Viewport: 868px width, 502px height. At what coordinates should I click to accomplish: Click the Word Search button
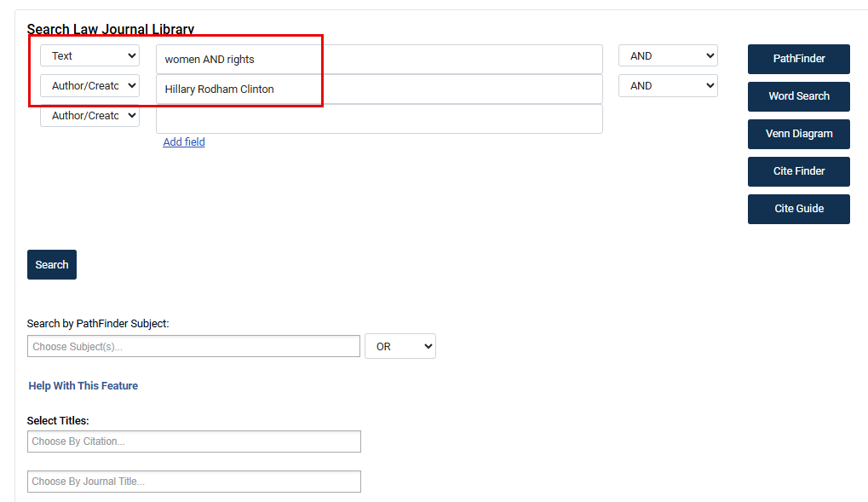coord(798,96)
